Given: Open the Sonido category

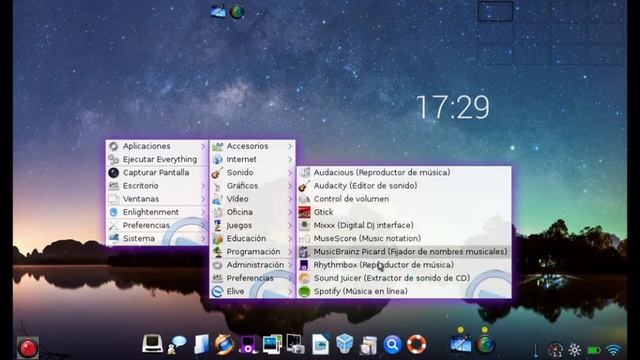Looking at the screenshot, I should pos(253,173).
